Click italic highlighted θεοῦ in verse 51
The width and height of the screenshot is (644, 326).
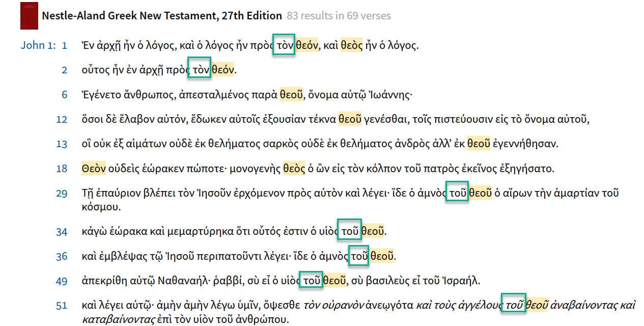(x=537, y=306)
